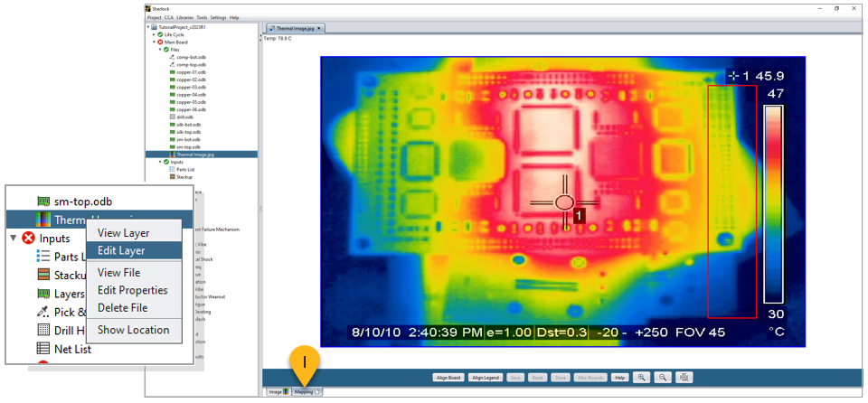Collapse the Inputs node in enlarged tree
The image size is (868, 403).
13,239
